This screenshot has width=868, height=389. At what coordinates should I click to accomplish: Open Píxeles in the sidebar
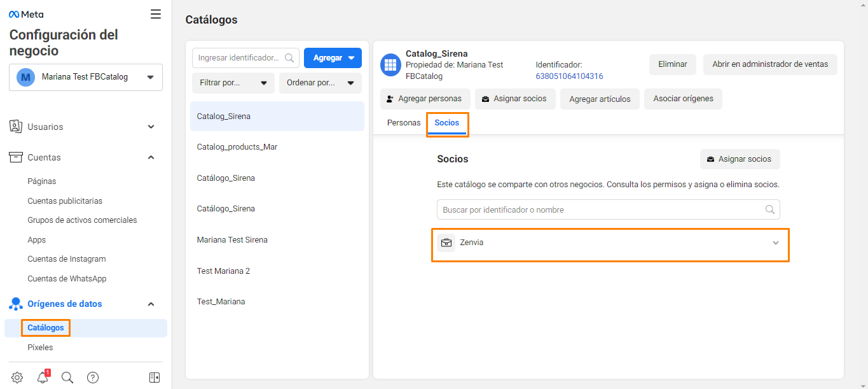(x=40, y=348)
